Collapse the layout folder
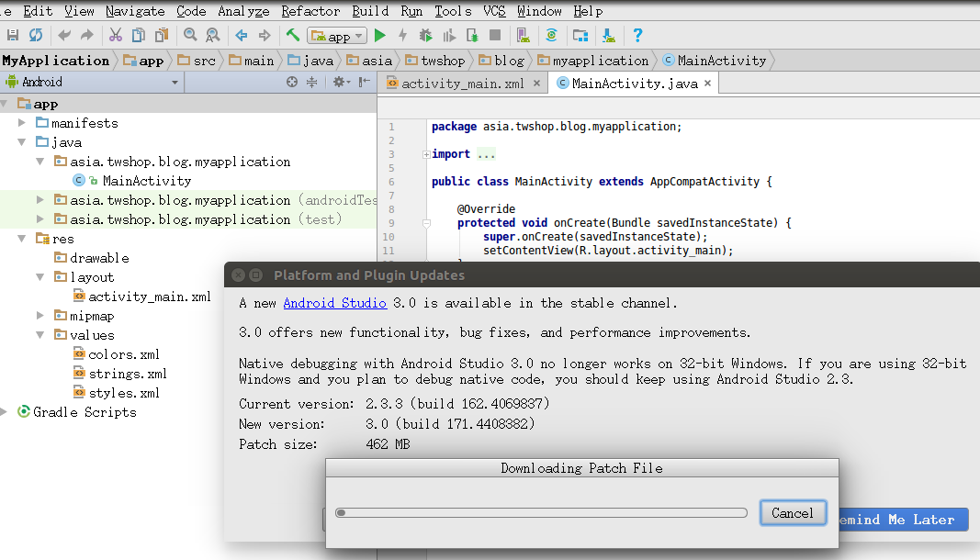Viewport: 980px width, 560px height. [x=40, y=277]
